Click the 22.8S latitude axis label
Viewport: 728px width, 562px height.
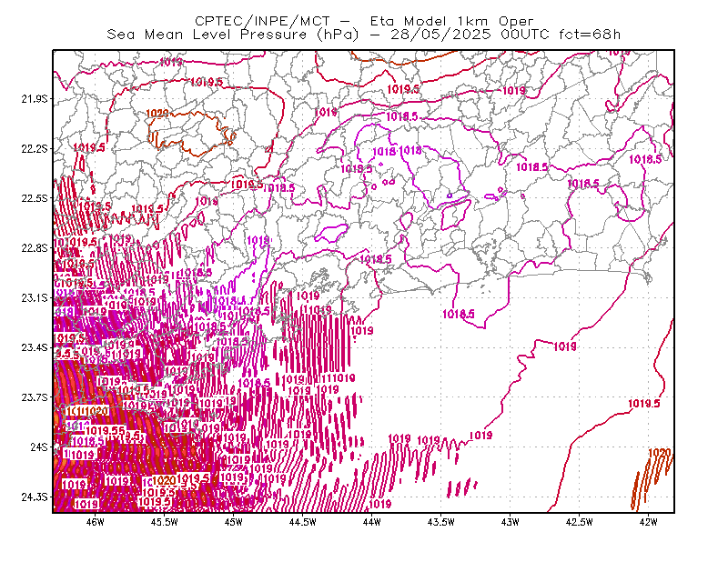(x=35, y=248)
